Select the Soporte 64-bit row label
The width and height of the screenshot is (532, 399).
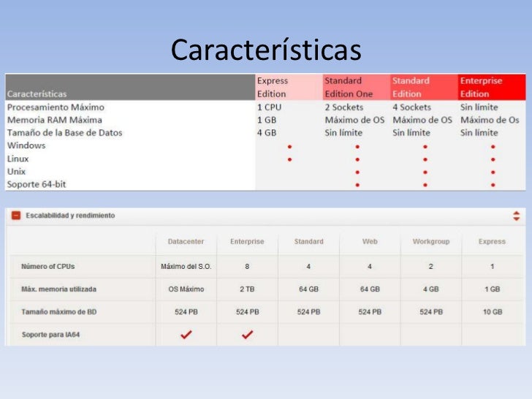[x=37, y=185]
